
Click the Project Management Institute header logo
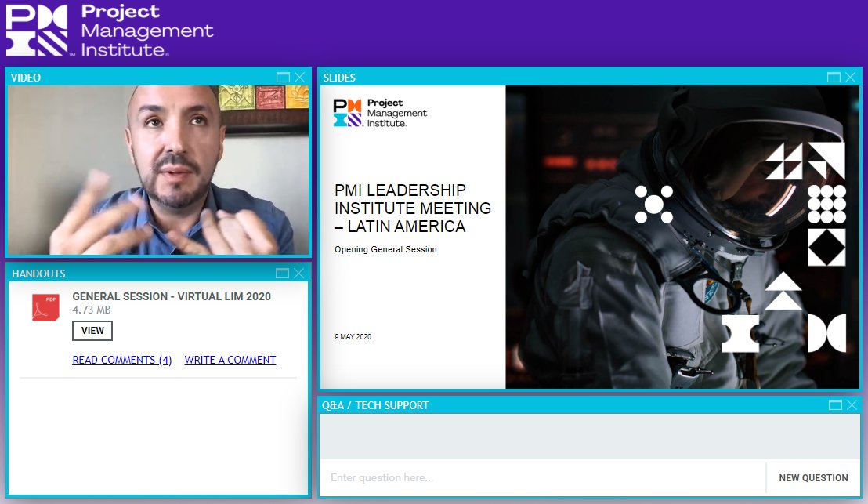(x=109, y=31)
